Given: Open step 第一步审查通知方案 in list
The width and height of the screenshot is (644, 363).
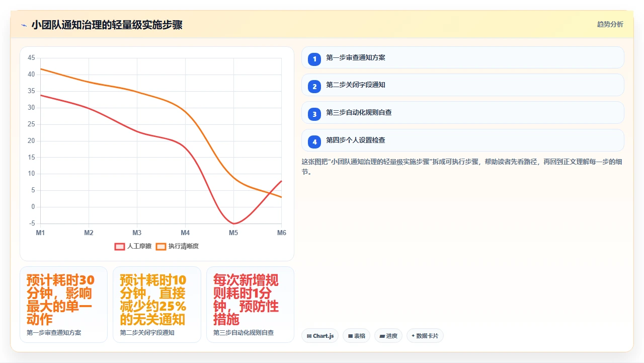Looking at the screenshot, I should click(x=463, y=57).
